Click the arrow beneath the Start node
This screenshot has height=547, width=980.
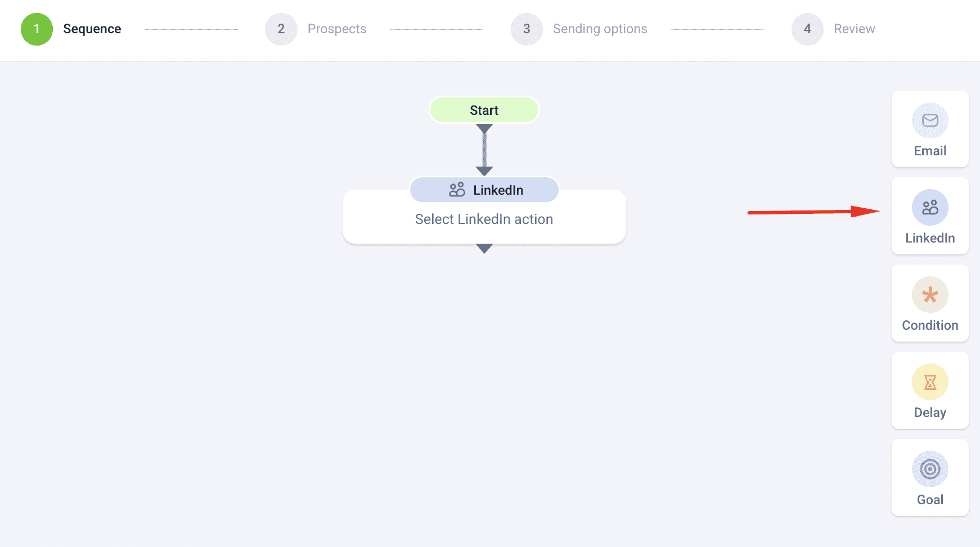[484, 129]
